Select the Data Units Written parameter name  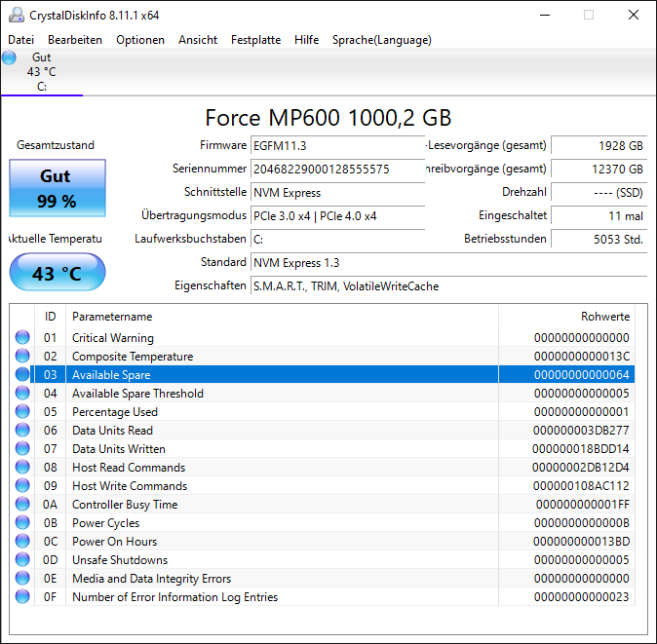[x=119, y=448]
